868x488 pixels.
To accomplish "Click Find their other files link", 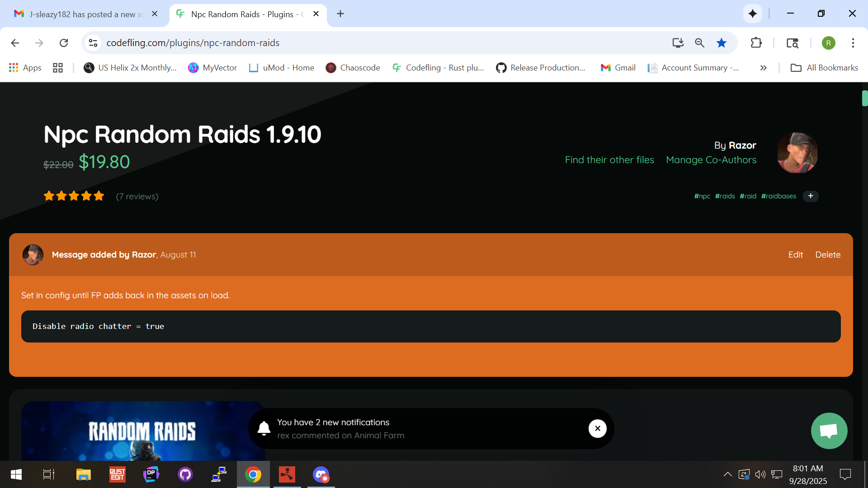I will click(x=609, y=160).
